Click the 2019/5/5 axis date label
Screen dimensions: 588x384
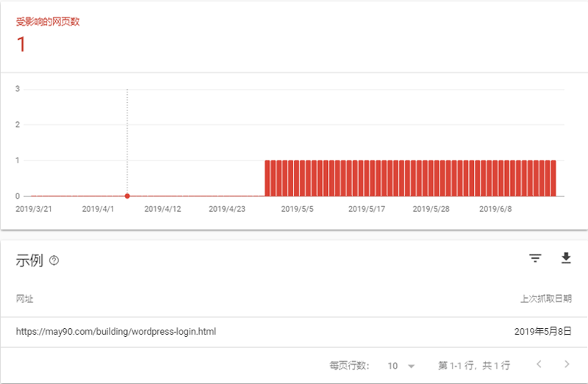click(x=297, y=209)
